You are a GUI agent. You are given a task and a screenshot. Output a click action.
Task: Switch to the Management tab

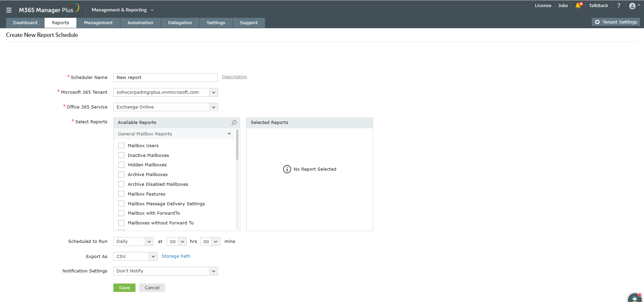[98, 23]
